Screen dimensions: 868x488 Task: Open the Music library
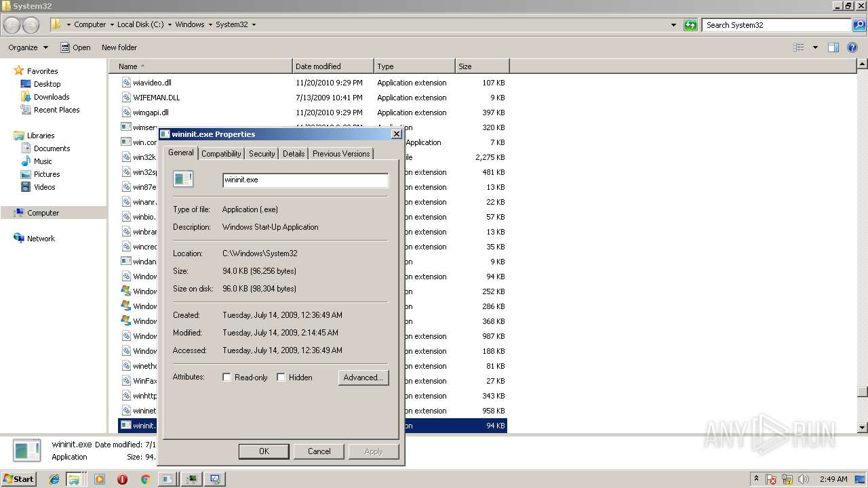click(37, 161)
